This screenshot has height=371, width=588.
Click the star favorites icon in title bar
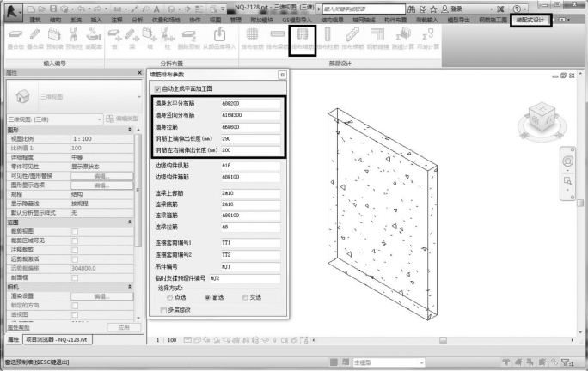click(x=433, y=9)
